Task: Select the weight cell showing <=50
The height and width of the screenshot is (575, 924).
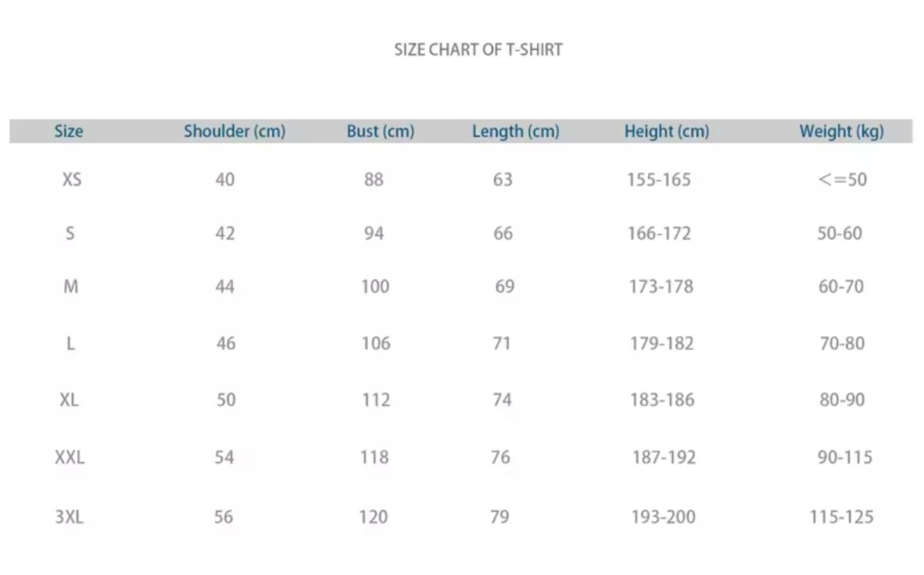Action: point(842,179)
